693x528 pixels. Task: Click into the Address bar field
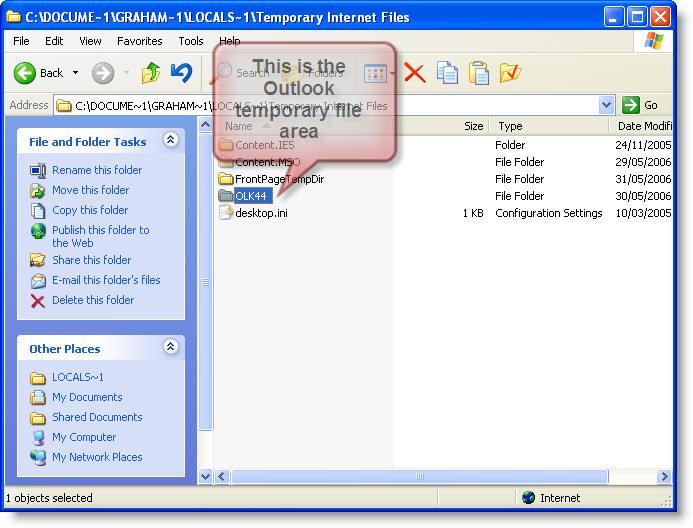coord(327,106)
